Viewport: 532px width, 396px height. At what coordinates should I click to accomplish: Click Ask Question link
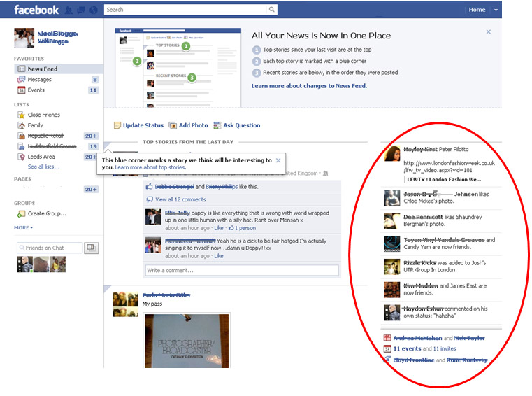242,125
